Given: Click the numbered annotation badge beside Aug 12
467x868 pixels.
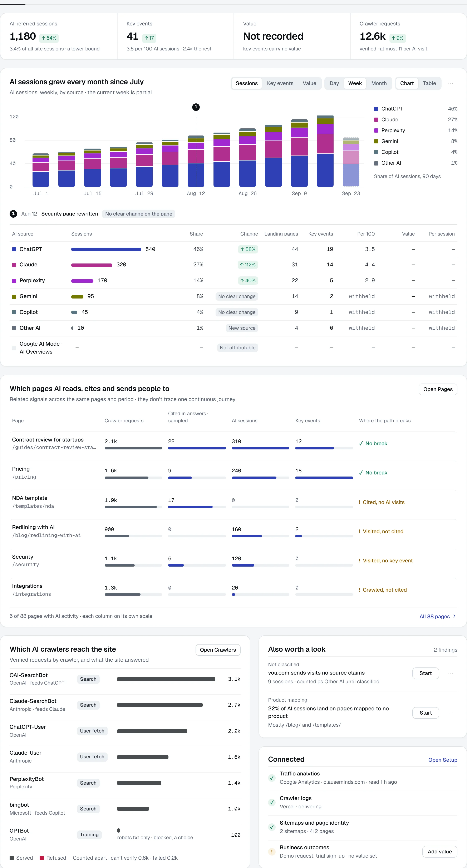Looking at the screenshot, I should [x=13, y=214].
